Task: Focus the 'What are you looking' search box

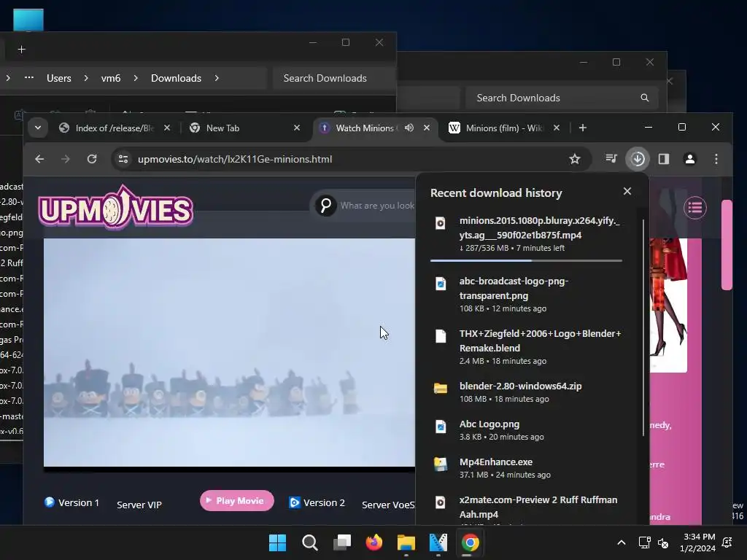Action: (377, 206)
